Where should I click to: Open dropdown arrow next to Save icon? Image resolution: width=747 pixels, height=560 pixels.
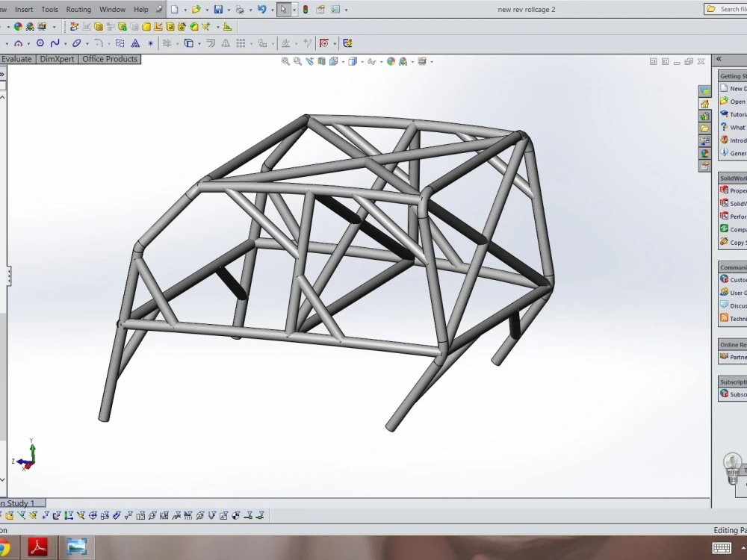click(229, 10)
